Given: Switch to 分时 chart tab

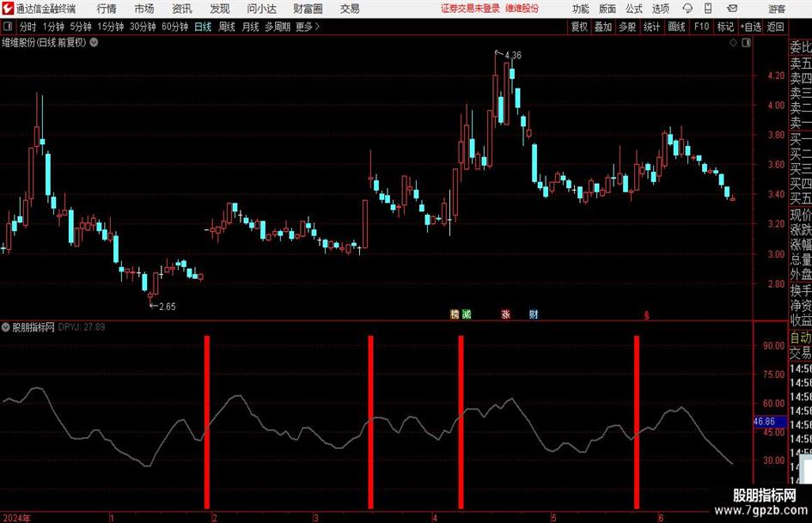Looking at the screenshot, I should point(28,27).
